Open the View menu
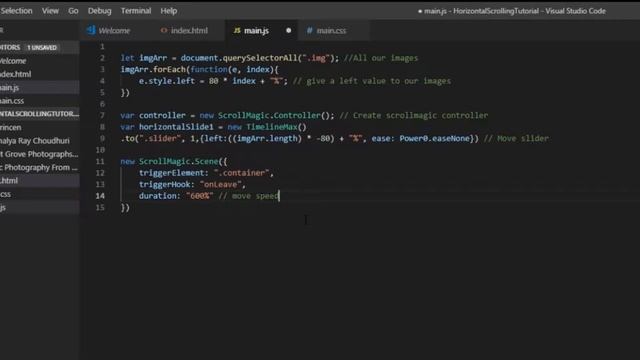This screenshot has height=360, width=640. [50, 11]
